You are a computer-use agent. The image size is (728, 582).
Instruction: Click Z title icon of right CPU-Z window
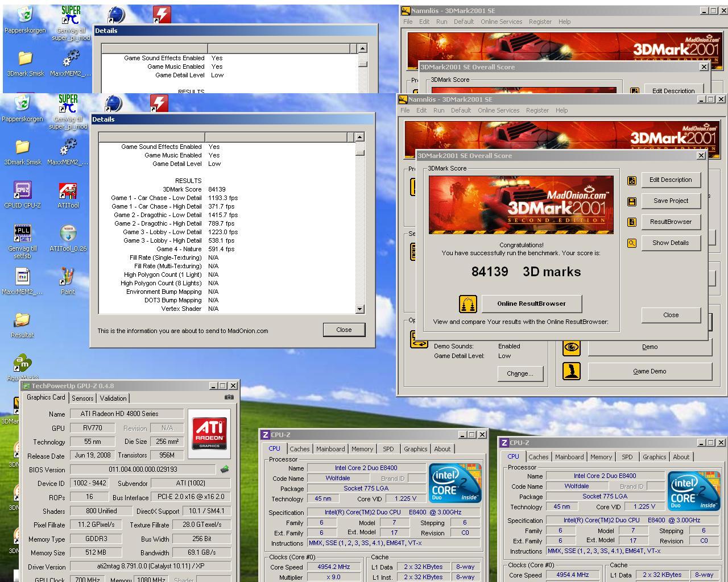coord(504,443)
